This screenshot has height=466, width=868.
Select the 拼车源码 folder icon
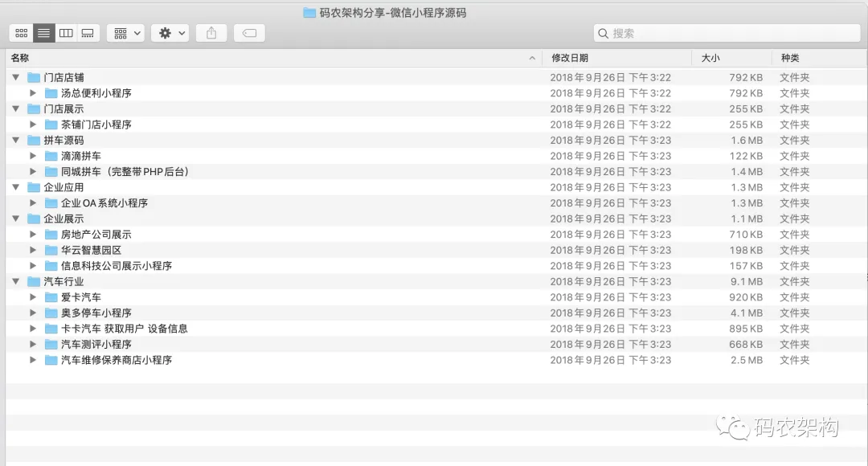pyautogui.click(x=34, y=140)
